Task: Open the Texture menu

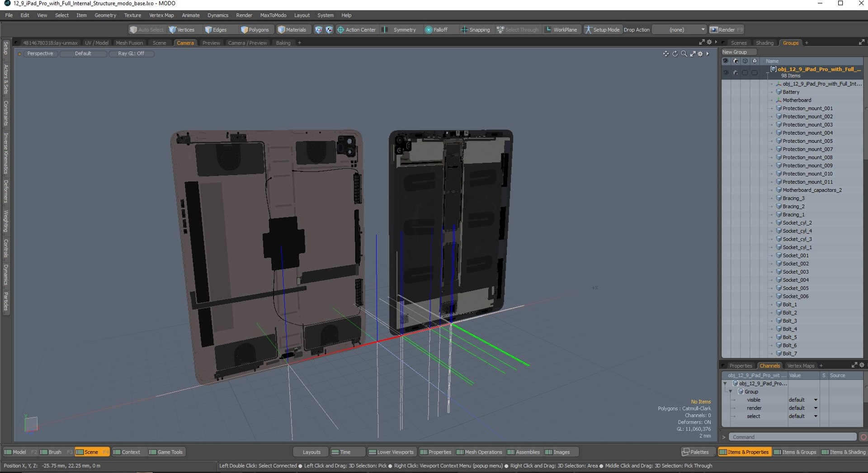Action: point(132,15)
